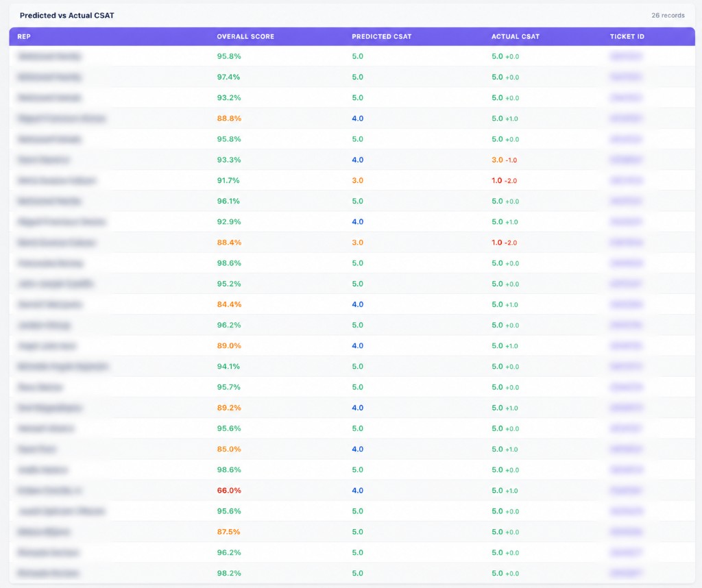Image resolution: width=702 pixels, height=588 pixels.
Task: Click the rep name in the 88.4% row
Action: pyautogui.click(x=56, y=243)
